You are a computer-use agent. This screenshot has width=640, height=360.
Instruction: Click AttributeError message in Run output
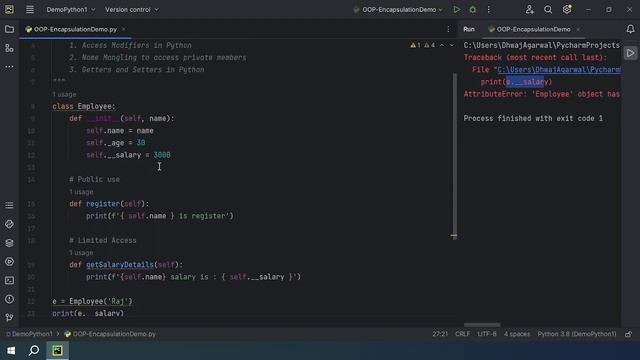click(542, 94)
